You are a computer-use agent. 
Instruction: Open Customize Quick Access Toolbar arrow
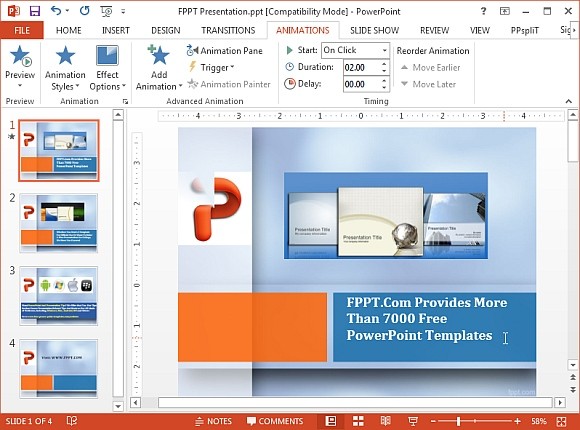[x=123, y=11]
